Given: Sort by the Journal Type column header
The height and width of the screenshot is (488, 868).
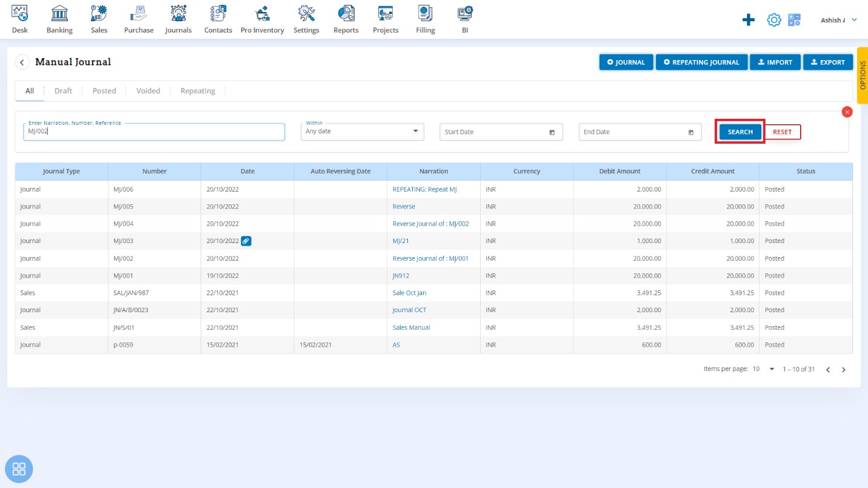Looking at the screenshot, I should pyautogui.click(x=61, y=172).
